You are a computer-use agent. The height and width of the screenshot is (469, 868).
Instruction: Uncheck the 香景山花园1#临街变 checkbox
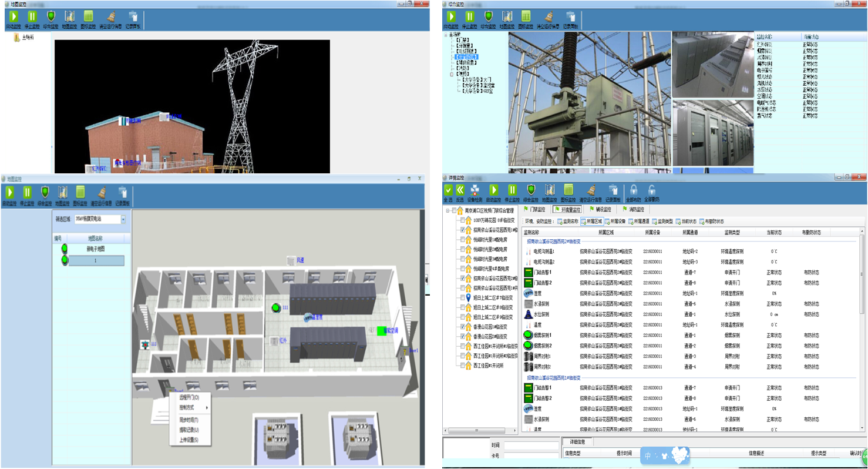point(462,326)
